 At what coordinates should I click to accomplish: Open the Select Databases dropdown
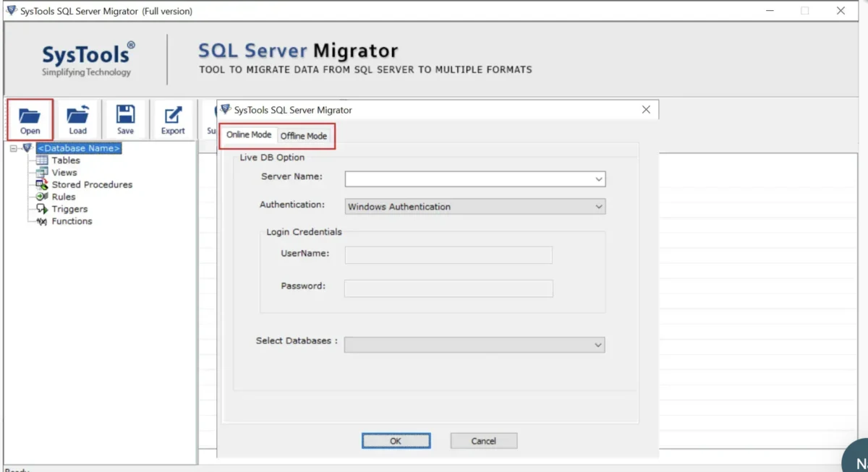(597, 345)
